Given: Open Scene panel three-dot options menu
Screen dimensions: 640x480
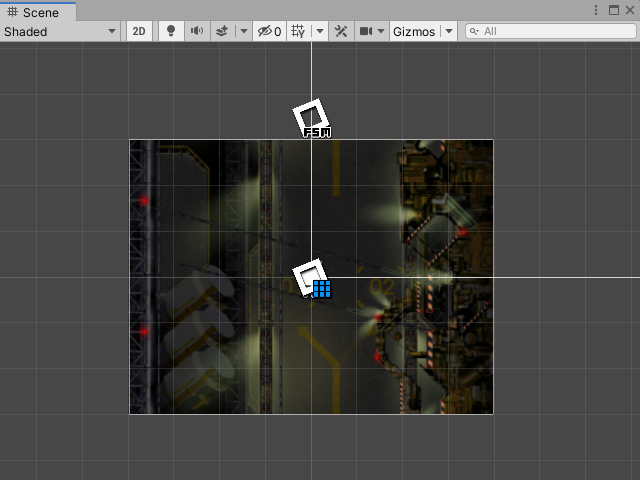Looking at the screenshot, I should coord(596,10).
